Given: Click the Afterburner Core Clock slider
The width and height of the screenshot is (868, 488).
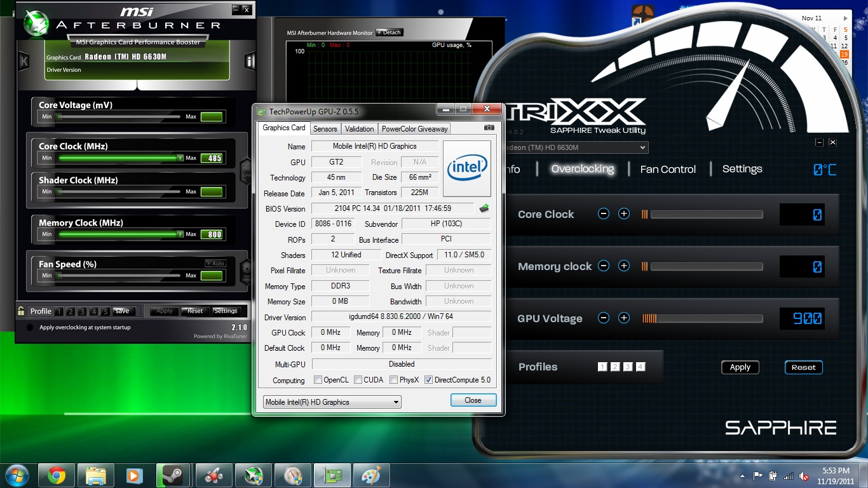Looking at the screenshot, I should (119, 158).
